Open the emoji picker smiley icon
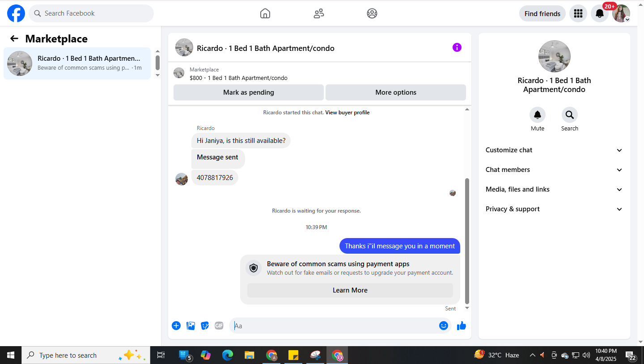 (x=444, y=326)
